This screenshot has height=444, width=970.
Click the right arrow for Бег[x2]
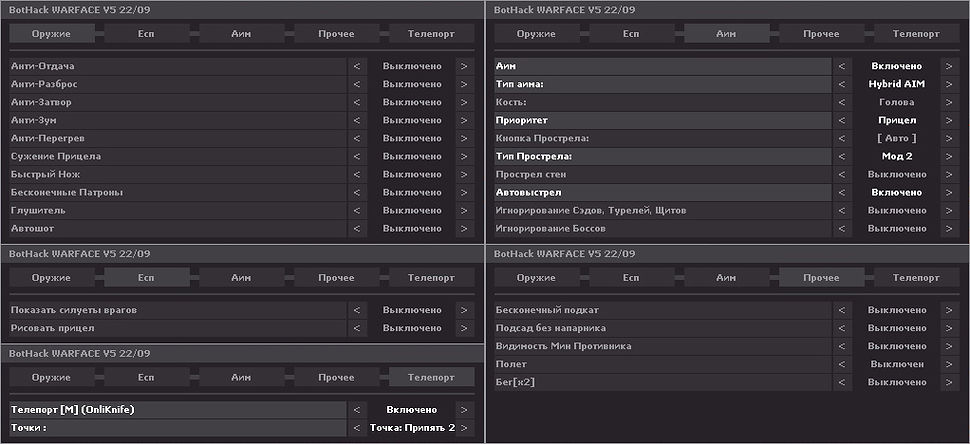tap(950, 382)
